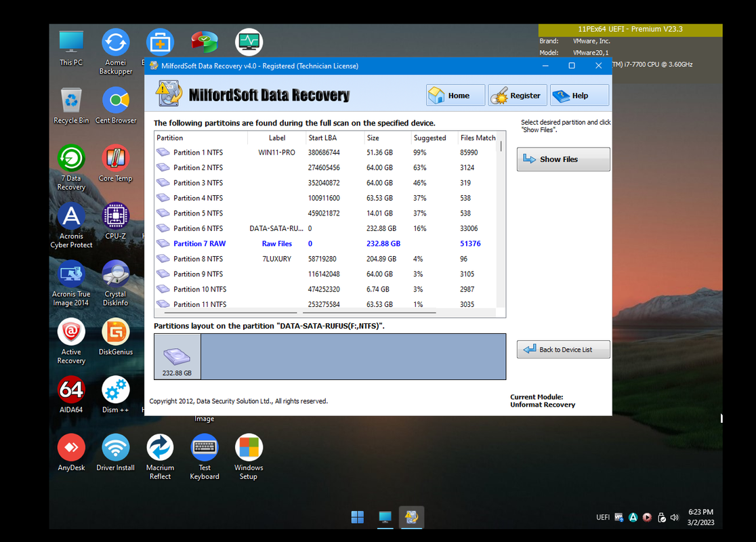The width and height of the screenshot is (756, 542).
Task: Click Back to Device List
Action: pyautogui.click(x=563, y=349)
